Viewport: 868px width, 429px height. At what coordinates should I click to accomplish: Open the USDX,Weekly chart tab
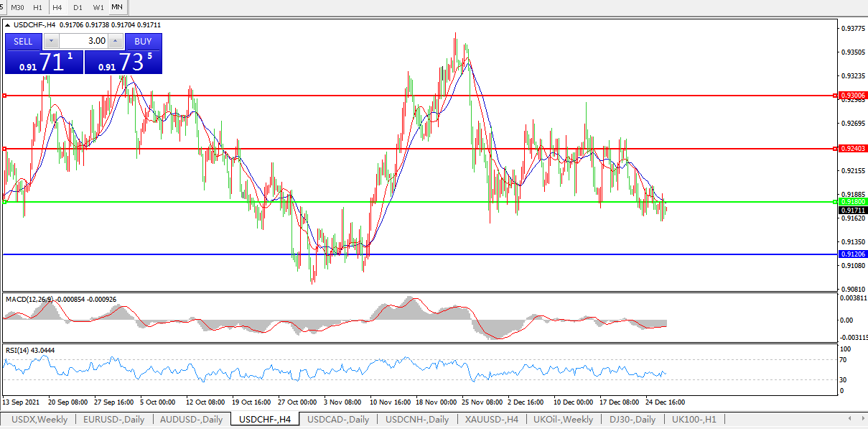[39, 419]
